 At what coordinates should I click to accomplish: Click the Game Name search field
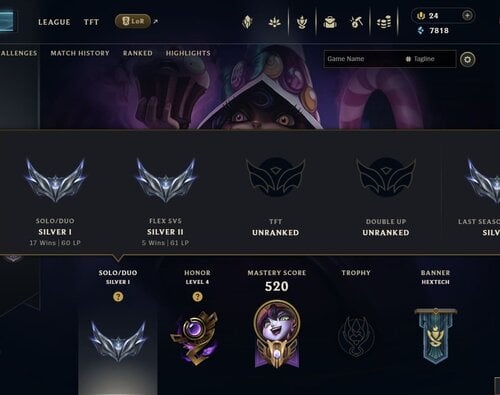click(364, 59)
